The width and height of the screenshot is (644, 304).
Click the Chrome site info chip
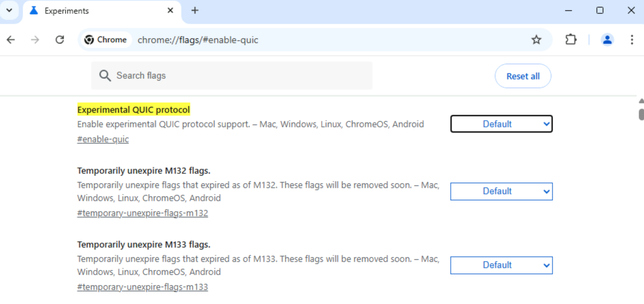click(106, 40)
